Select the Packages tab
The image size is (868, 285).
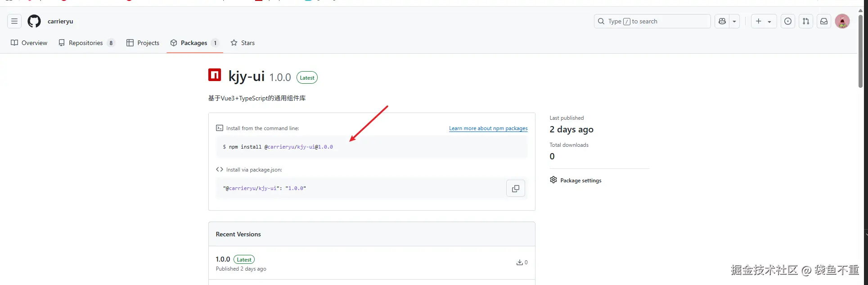point(195,43)
